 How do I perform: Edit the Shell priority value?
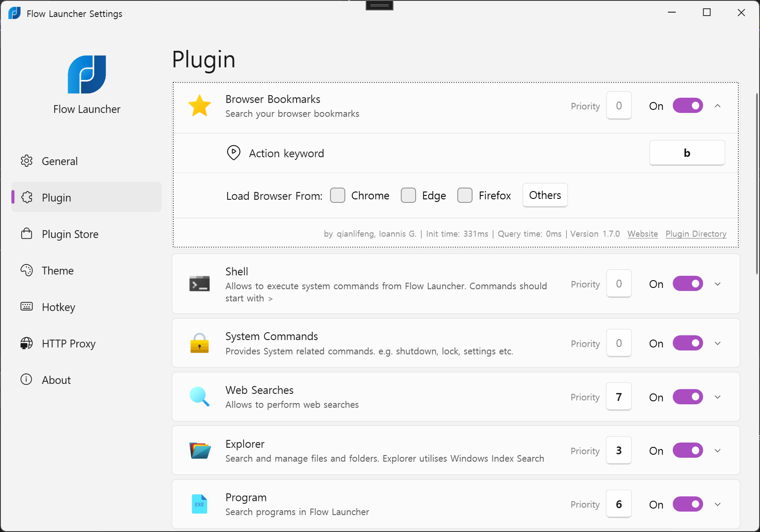point(619,284)
